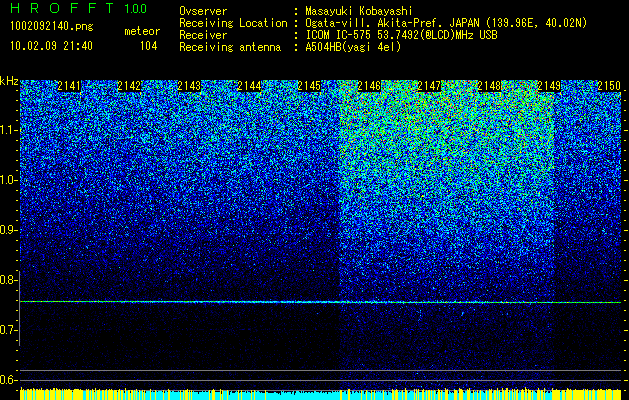The height and width of the screenshot is (400, 629).
Task: Click the 2141 time marker
Action: pos(69,86)
